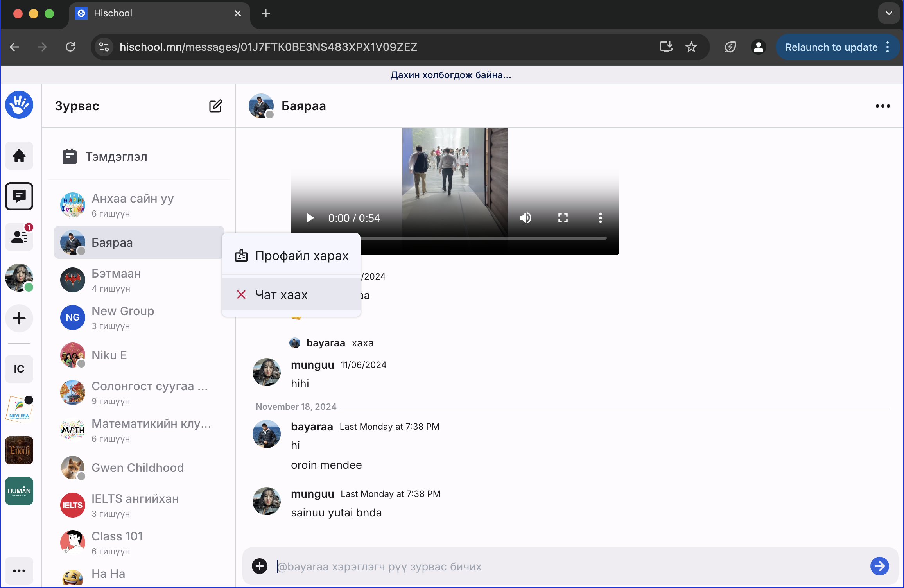Open the HUMAN school sidebar icon
The height and width of the screenshot is (588, 904).
(19, 491)
